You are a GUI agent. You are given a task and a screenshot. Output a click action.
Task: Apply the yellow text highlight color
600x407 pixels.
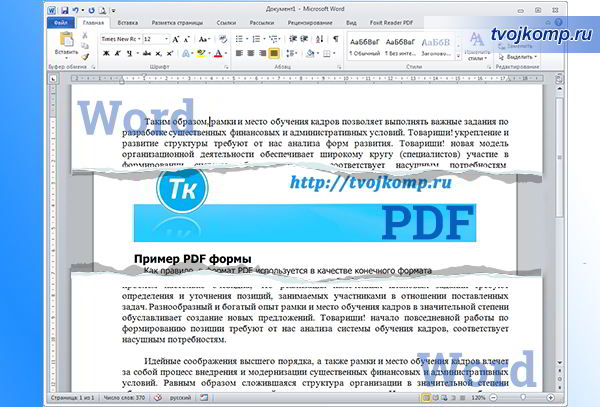(201, 53)
